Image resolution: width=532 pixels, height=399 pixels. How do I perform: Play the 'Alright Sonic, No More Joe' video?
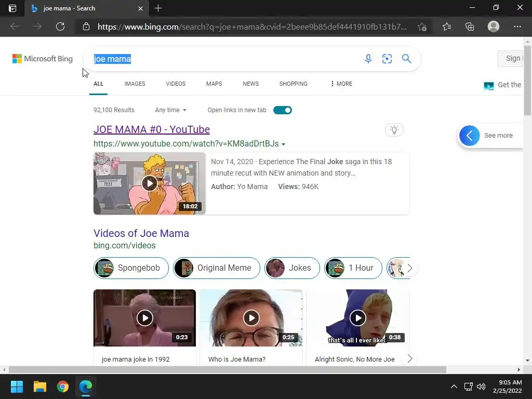(x=358, y=318)
